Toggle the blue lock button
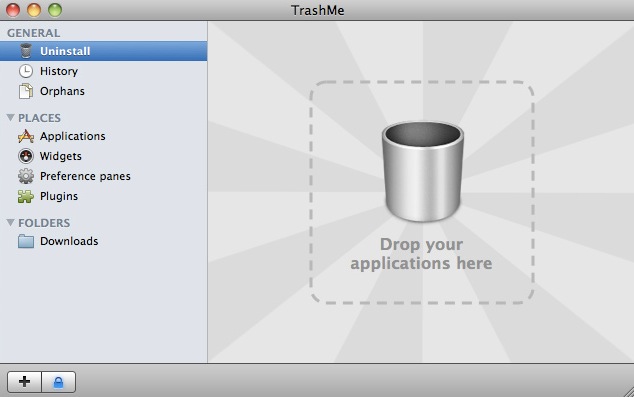634x397 pixels. click(59, 382)
